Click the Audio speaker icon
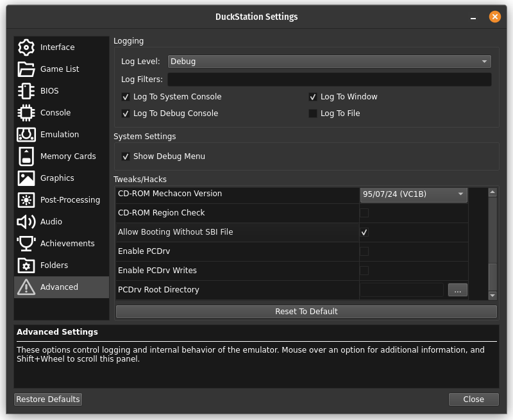 pyautogui.click(x=26, y=222)
